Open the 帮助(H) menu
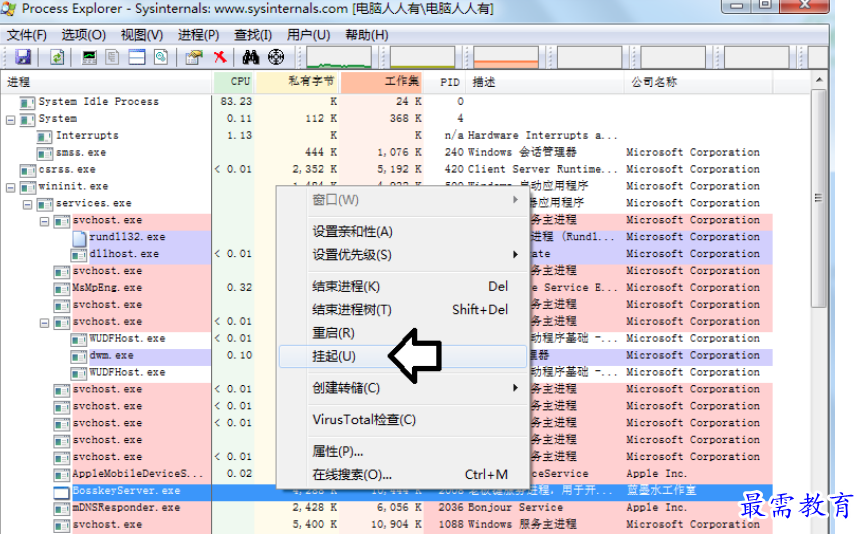The image size is (862, 537). coord(367,35)
